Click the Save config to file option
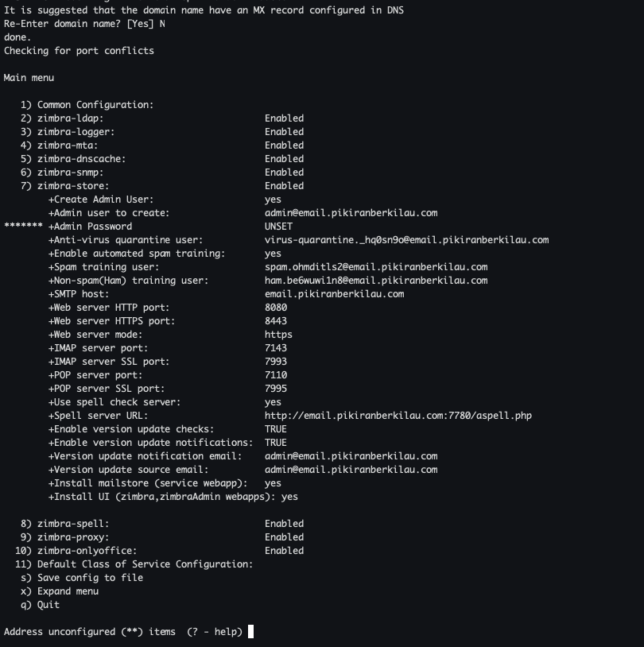 90,578
